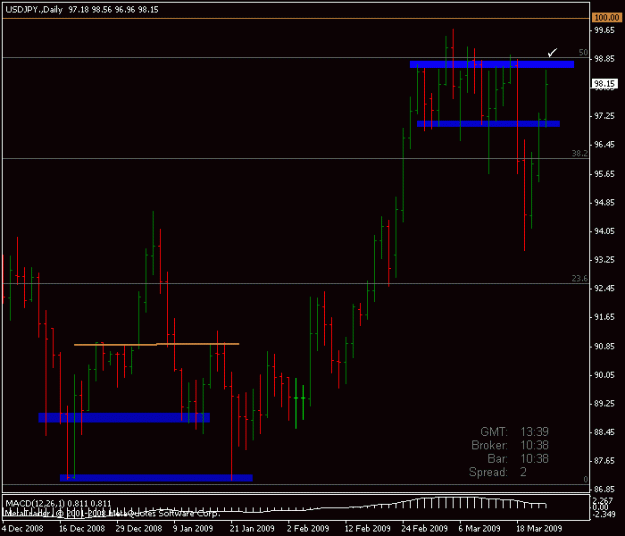The image size is (625, 536).
Task: Click the MACD scale value 2.267
Action: 602,500
